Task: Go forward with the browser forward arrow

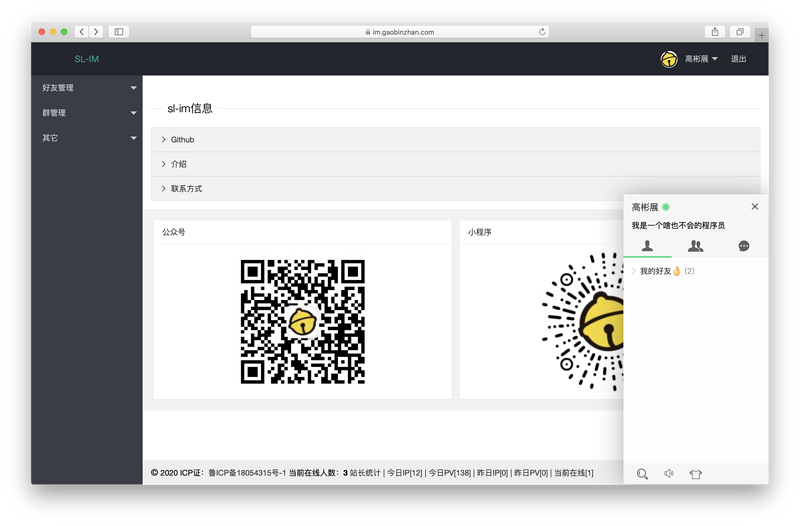Action: point(96,32)
